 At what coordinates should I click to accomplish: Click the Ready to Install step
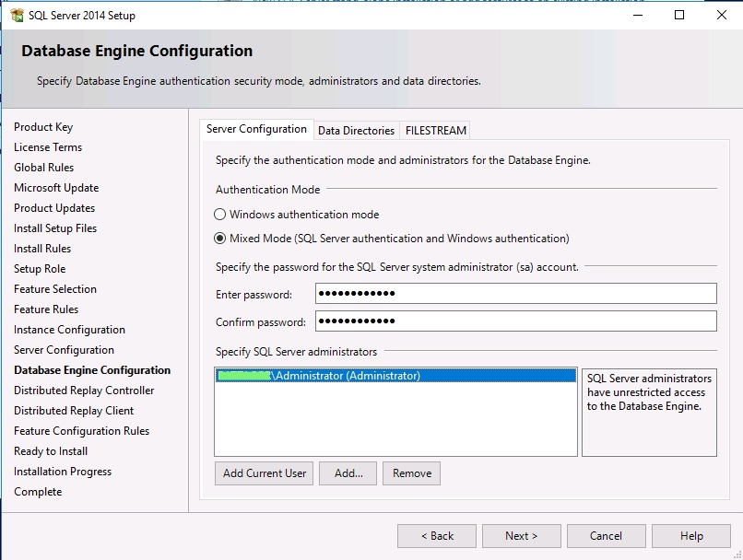[51, 451]
